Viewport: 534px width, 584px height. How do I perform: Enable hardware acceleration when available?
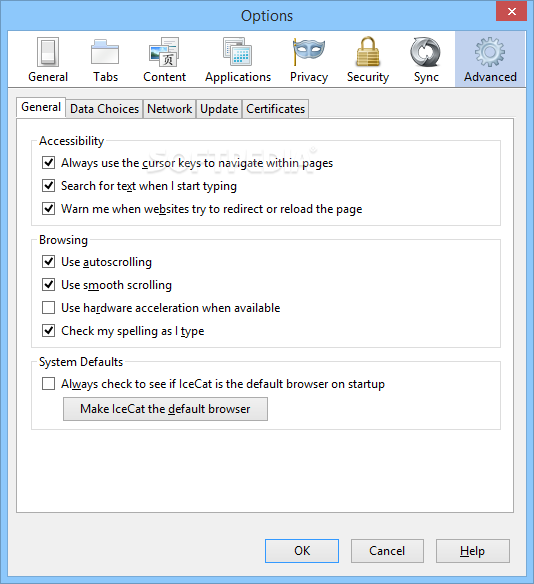[x=48, y=308]
